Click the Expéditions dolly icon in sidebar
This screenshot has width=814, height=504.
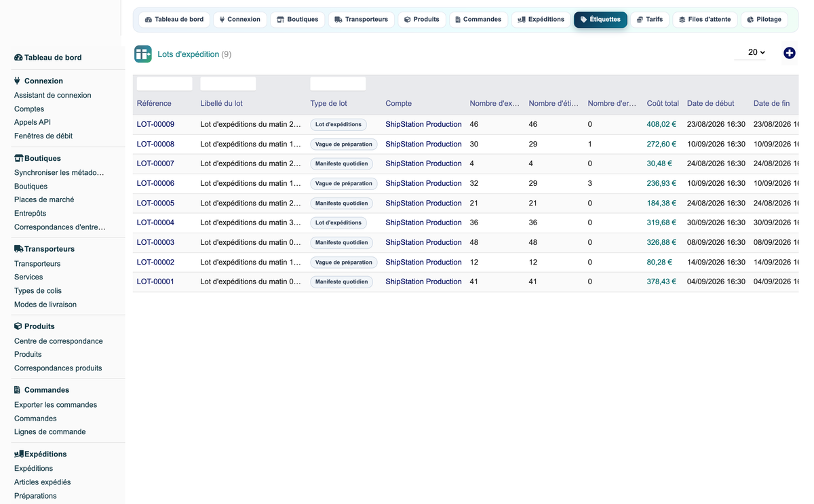tap(19, 454)
